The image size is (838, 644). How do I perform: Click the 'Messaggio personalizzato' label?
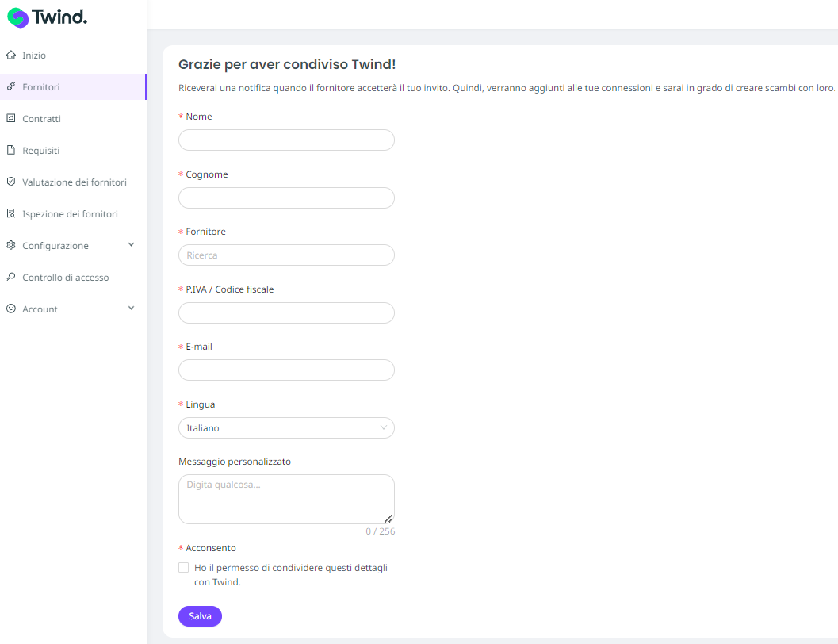tap(235, 462)
